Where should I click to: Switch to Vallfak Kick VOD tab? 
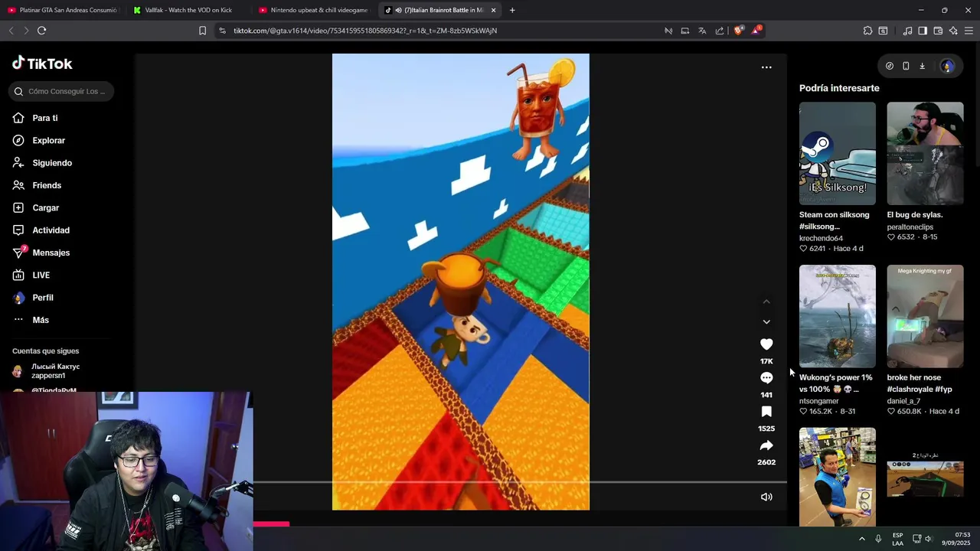point(188,10)
